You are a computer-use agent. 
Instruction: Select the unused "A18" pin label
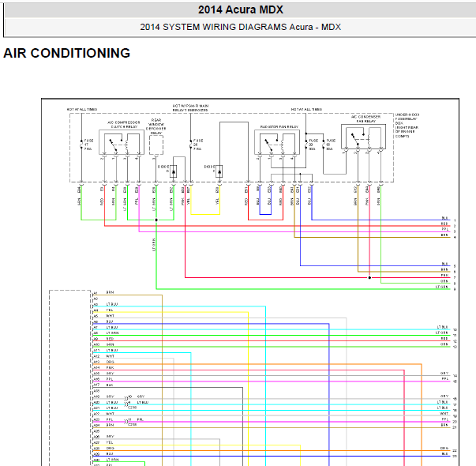[x=96, y=391]
